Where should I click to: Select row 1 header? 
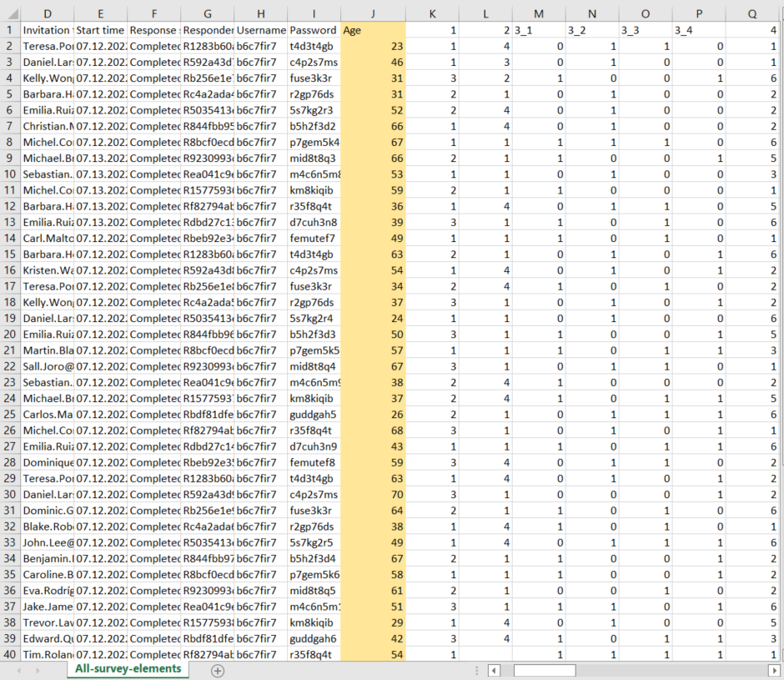(9, 30)
